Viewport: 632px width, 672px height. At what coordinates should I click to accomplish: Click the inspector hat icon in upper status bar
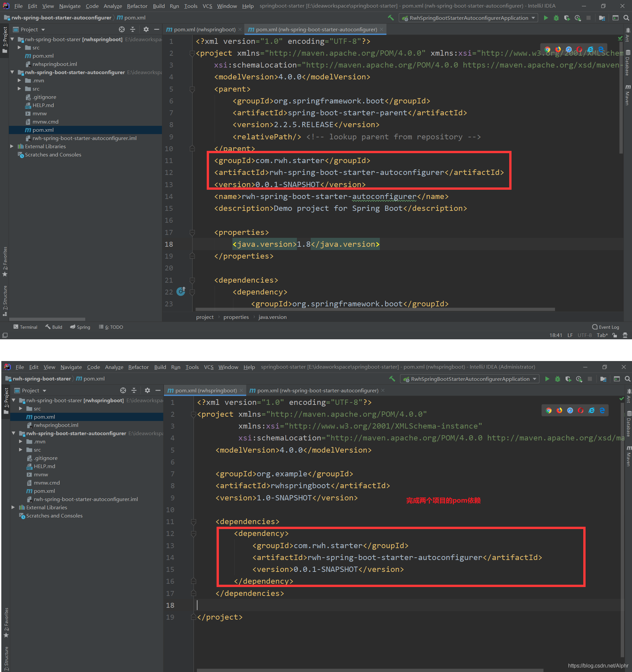coord(625,335)
